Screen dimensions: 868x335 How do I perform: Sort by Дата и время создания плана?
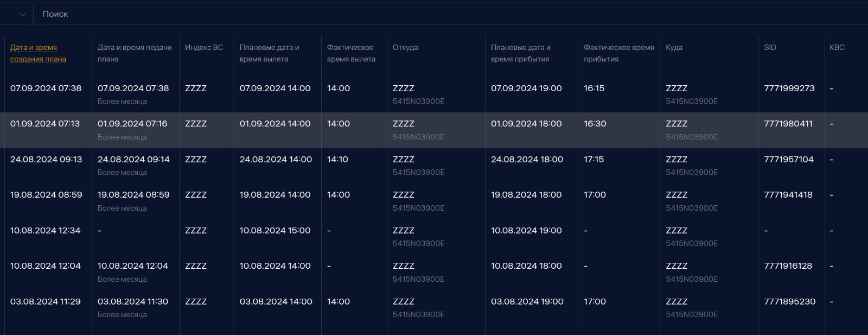click(38, 53)
